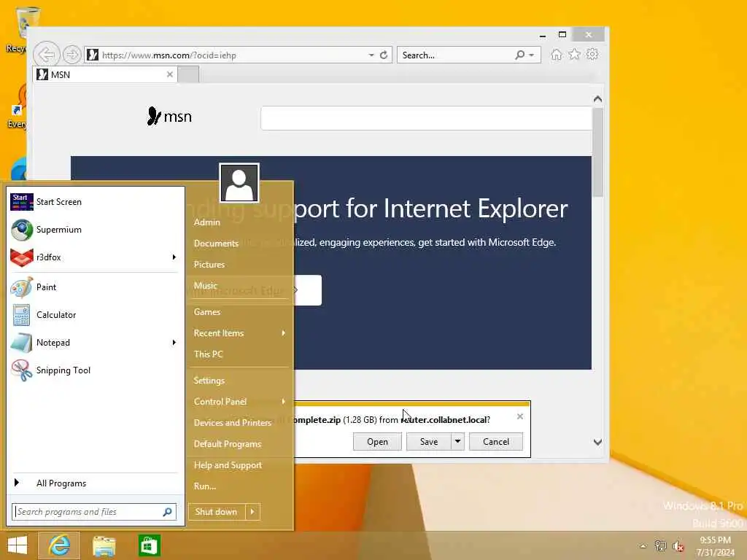
Task: Click the network icon in system tray
Action: [x=660, y=545]
